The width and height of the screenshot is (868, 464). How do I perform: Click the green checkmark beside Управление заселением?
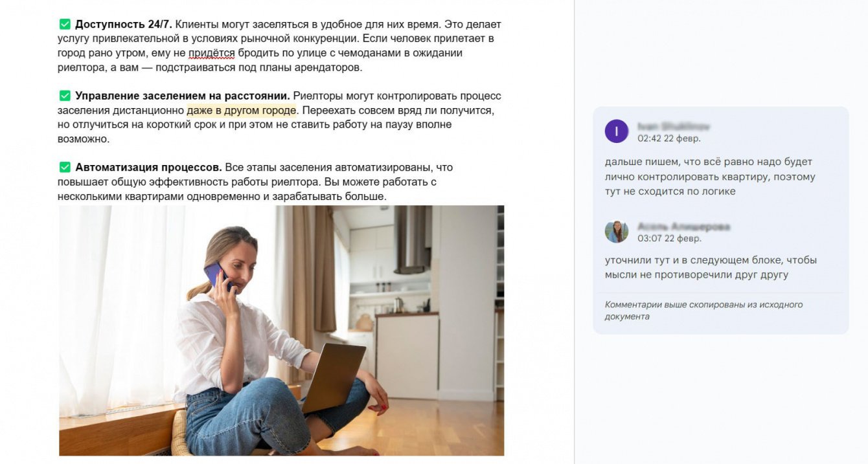tap(65, 96)
